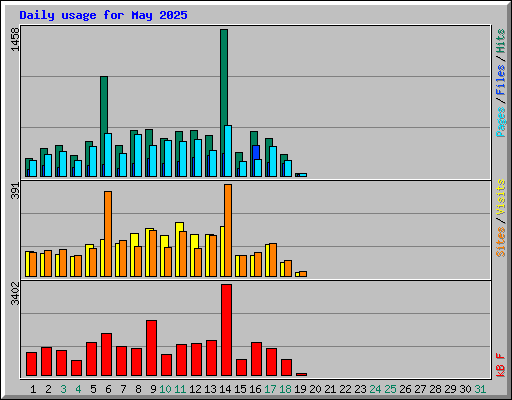Image resolution: width=512 pixels, height=400 pixels.
Task: Click the day 30 label on x-axis
Action: [465, 389]
